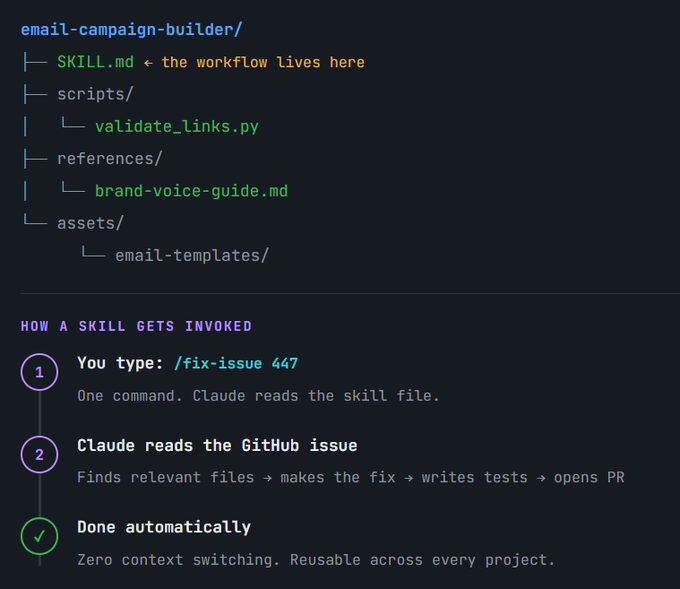Click the arrow between files and makes
Viewport: 680px width, 589px height.
pos(268,478)
